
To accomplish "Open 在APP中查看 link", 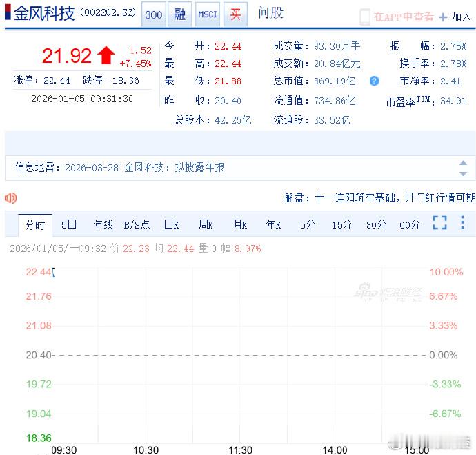I will [x=404, y=17].
